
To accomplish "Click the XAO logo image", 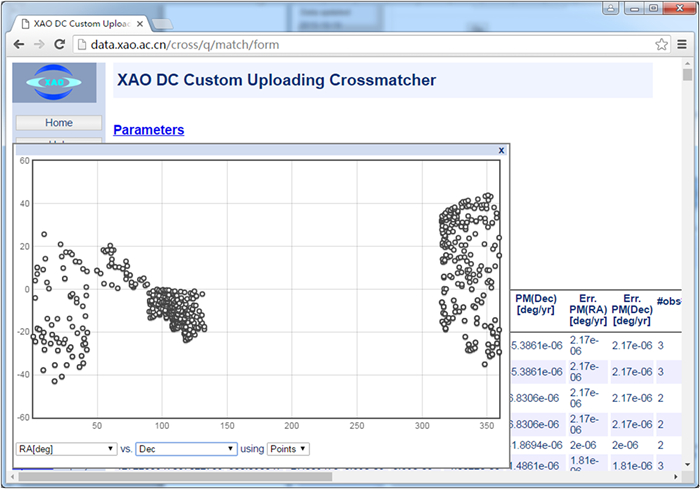I will [54, 83].
